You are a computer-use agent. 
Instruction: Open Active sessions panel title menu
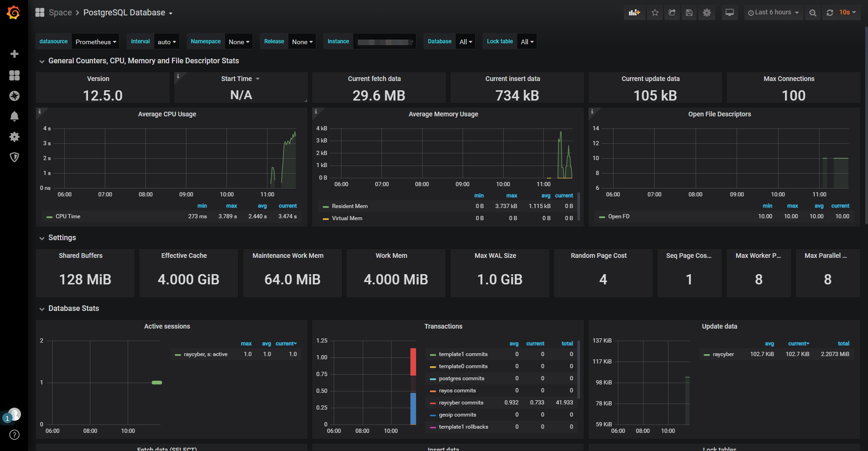167,326
